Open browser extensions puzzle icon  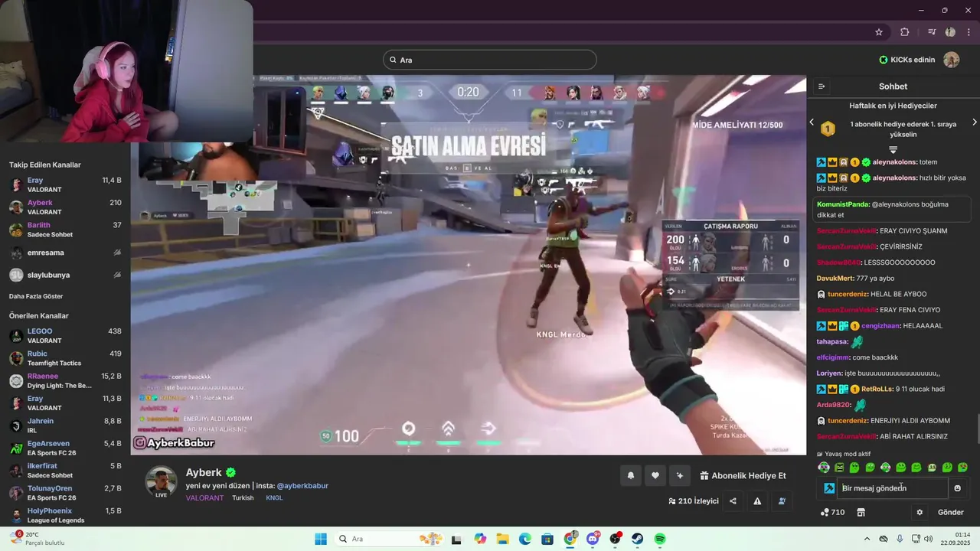tap(904, 32)
